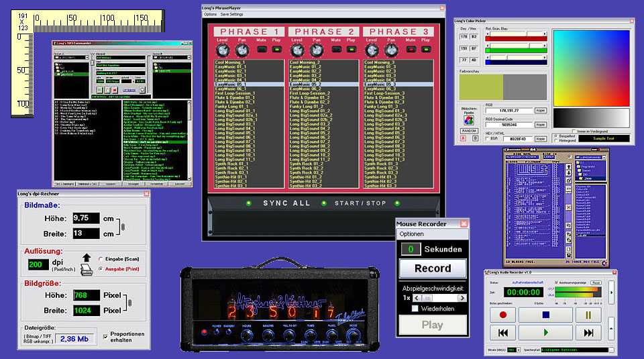Click the red record button in Audio Recorder
This screenshot has width=644, height=359.
[x=502, y=314]
